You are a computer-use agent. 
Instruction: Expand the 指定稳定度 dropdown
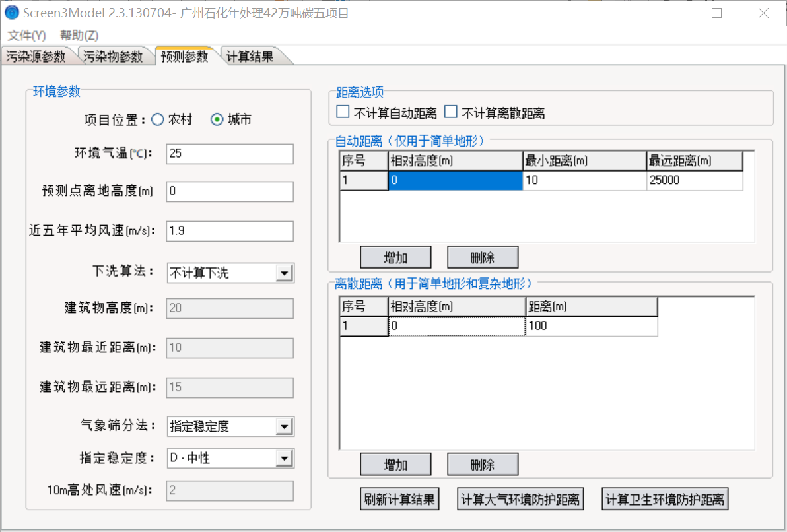(x=285, y=458)
